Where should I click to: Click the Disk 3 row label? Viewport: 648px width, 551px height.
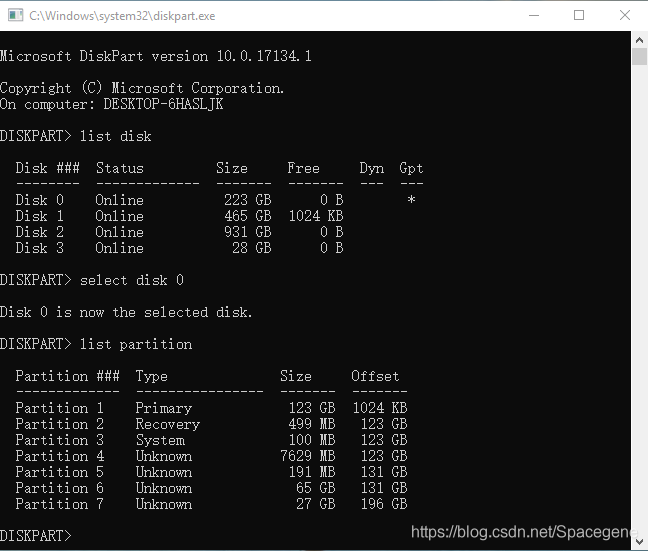[x=40, y=248]
